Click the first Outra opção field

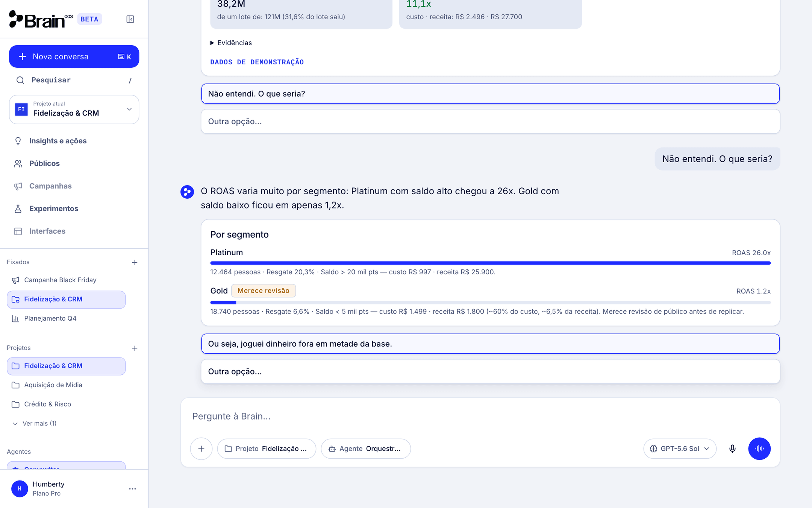490,122
